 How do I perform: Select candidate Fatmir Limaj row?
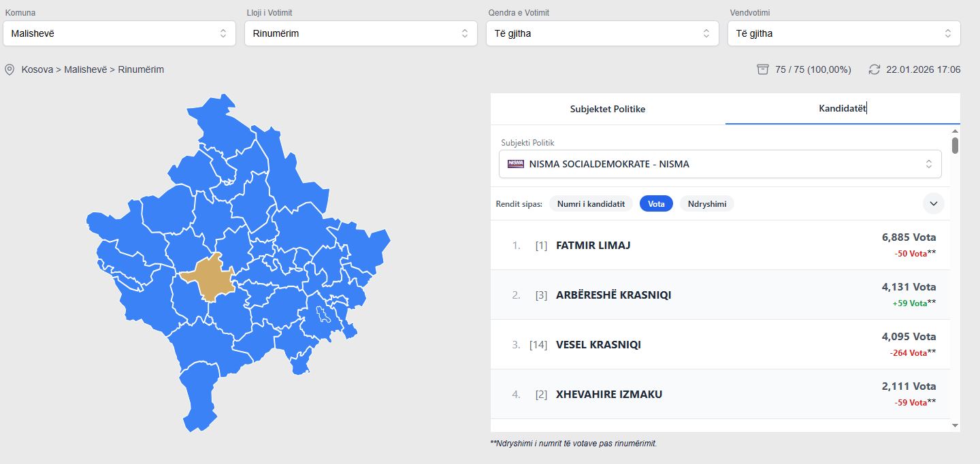[720, 245]
